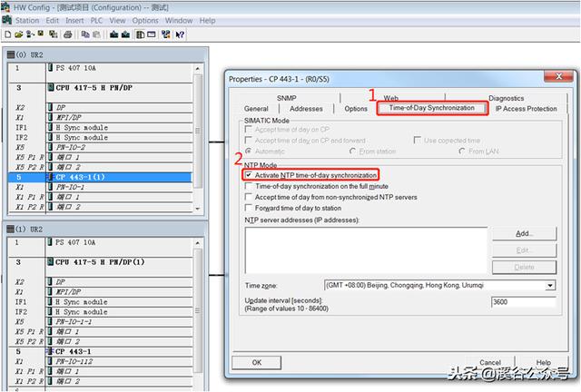Close the CP 443-1 Properties dialog
The width and height of the screenshot is (581, 392).
pyautogui.click(x=559, y=76)
